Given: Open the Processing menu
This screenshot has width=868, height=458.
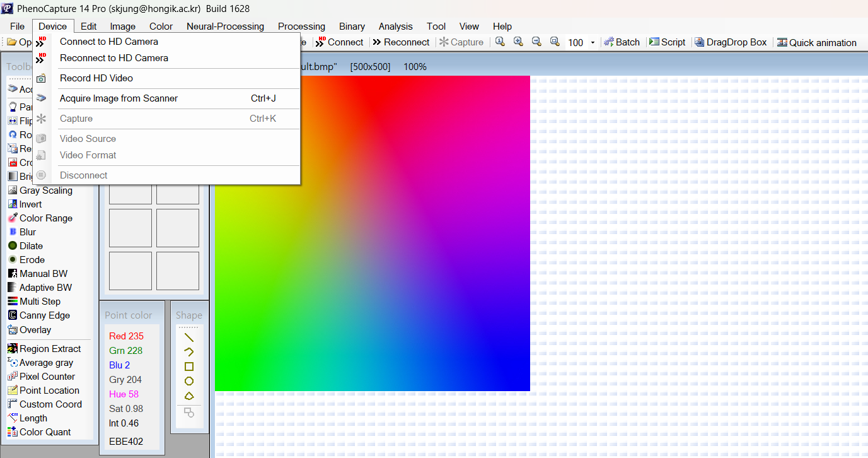Looking at the screenshot, I should pos(302,26).
